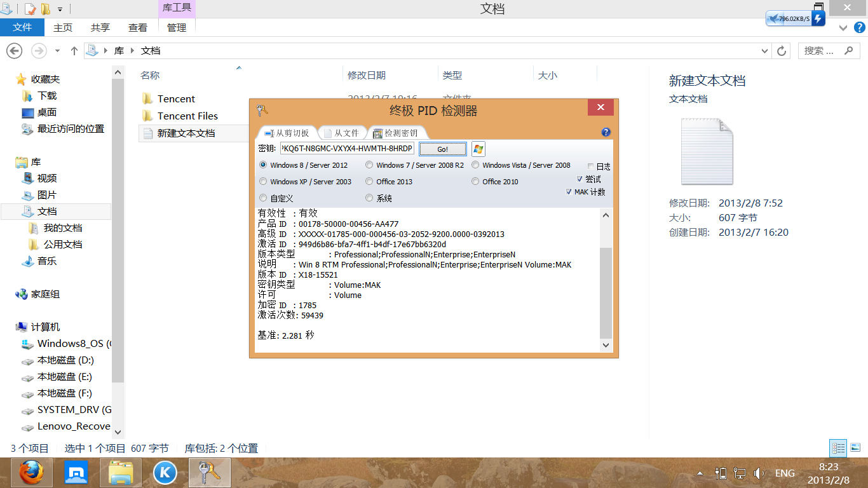The height and width of the screenshot is (488, 868).
Task: Click the network tray icon
Action: coord(740,473)
